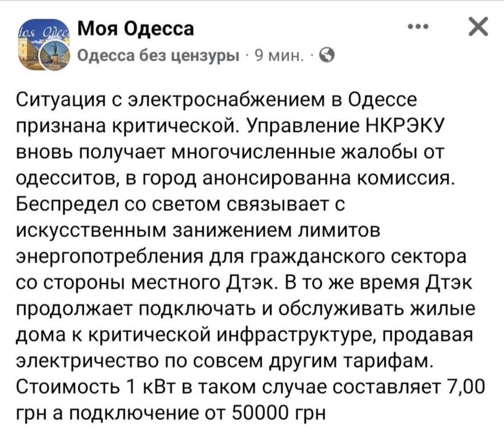This screenshot has height=436, width=504.
Task: Open the Одесса без цензуры group link
Action: [159, 56]
